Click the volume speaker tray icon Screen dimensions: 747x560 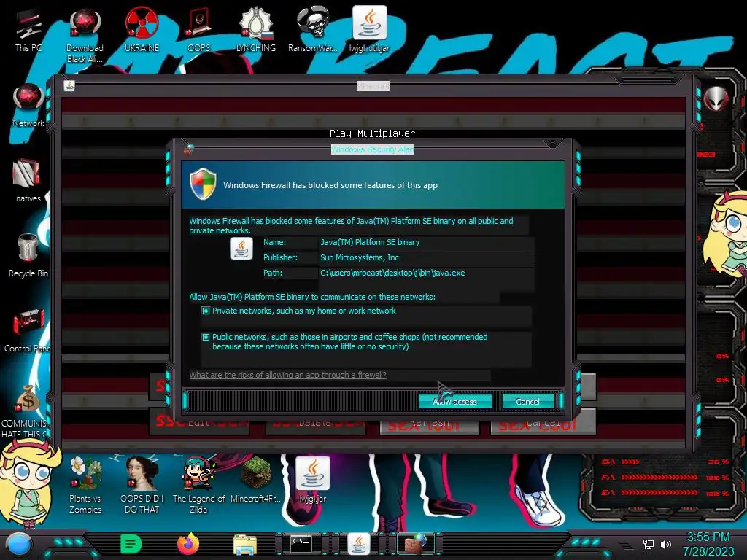point(666,544)
